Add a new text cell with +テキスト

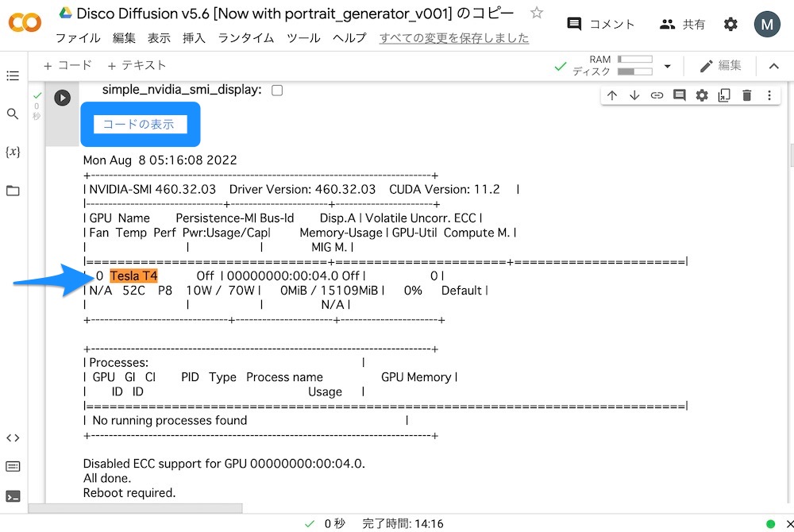point(137,65)
